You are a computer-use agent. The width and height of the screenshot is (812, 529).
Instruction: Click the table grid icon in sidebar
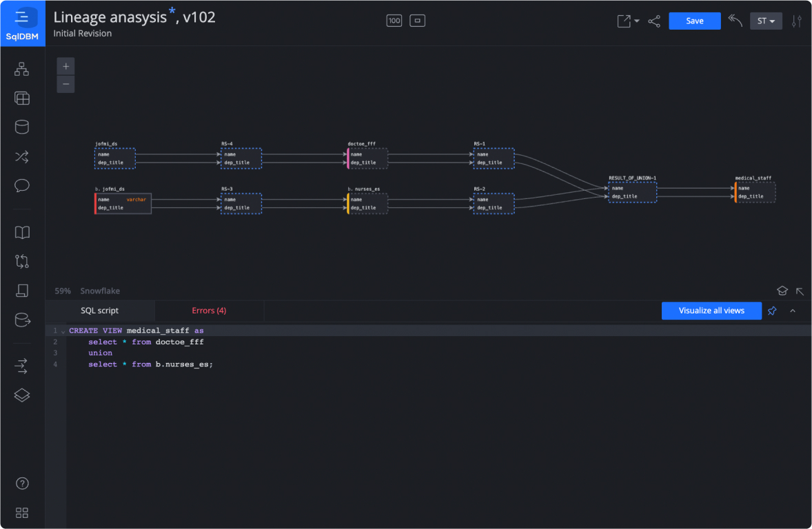pyautogui.click(x=22, y=98)
